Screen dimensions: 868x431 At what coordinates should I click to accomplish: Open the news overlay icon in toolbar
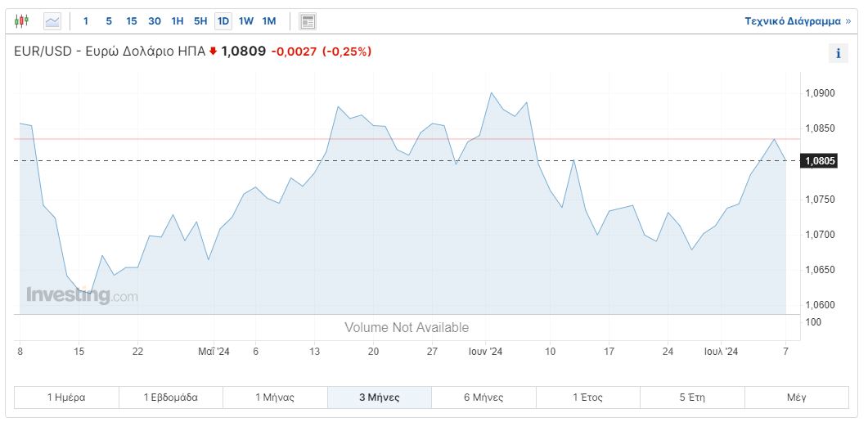(x=308, y=21)
